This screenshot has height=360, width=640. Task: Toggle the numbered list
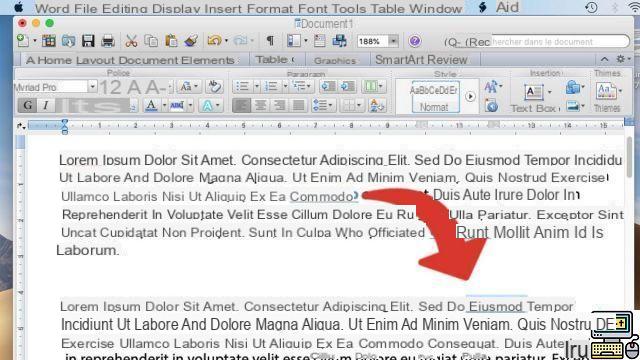click(271, 87)
